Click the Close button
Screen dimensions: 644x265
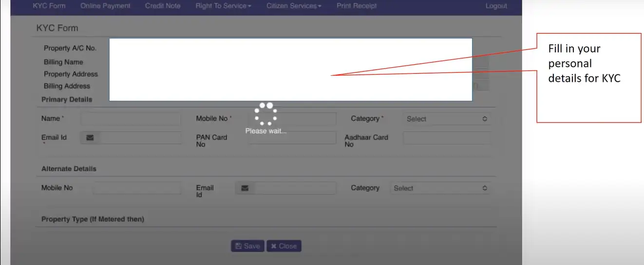point(284,246)
